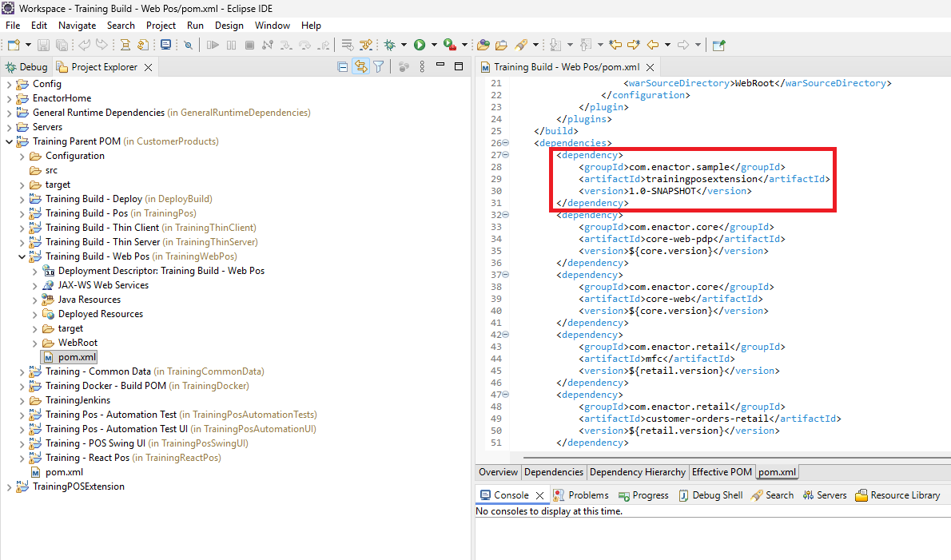Toggle Link with Editor in Project Explorer
Image resolution: width=951 pixels, height=560 pixels.
(x=361, y=66)
